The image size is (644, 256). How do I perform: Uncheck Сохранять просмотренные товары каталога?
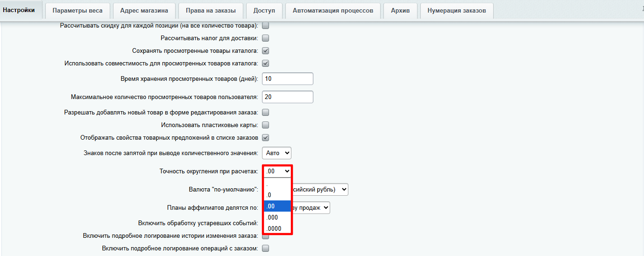[x=266, y=50]
